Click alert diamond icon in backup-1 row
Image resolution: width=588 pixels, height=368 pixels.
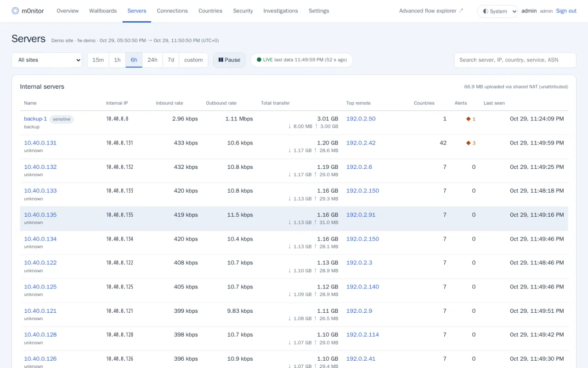point(469,119)
